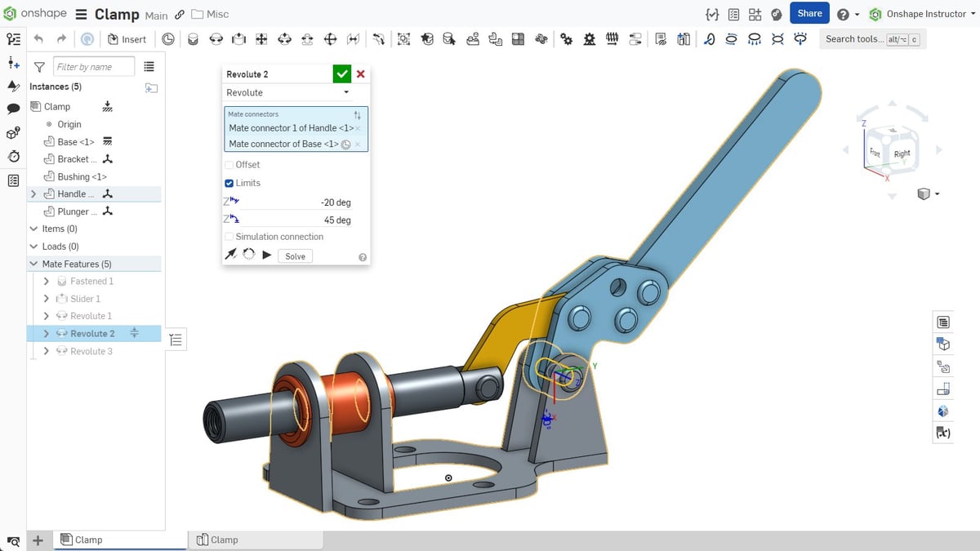Select the Fastened mate tool icon
The height and width of the screenshot is (551, 980).
(x=193, y=39)
